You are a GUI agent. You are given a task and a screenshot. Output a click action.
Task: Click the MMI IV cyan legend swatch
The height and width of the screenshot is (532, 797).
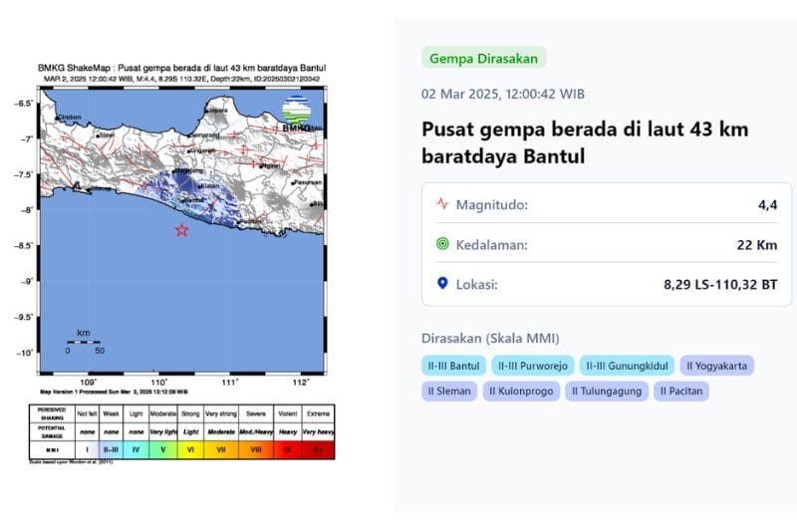tap(135, 449)
